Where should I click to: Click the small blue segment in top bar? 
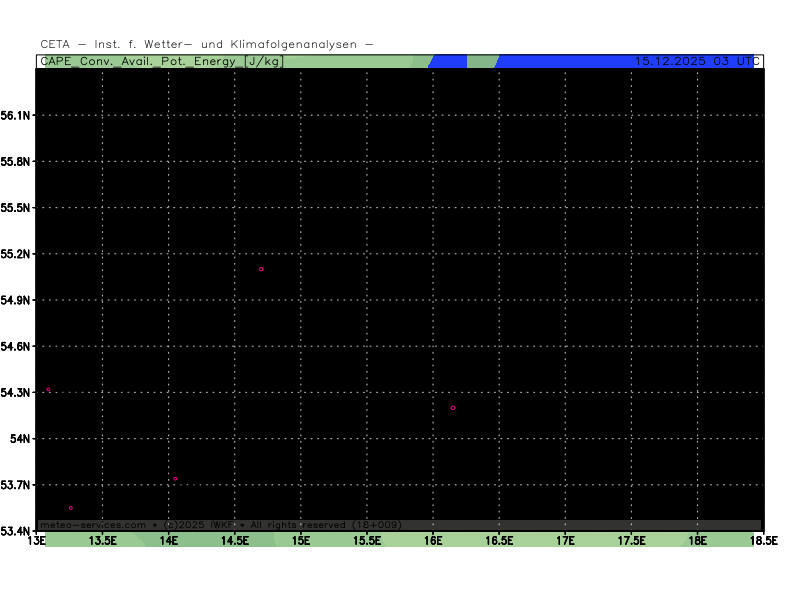448,62
